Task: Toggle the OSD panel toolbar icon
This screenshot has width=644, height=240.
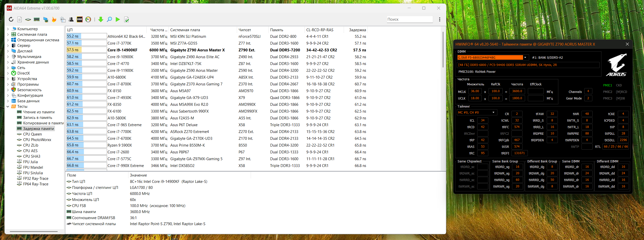Action: point(80,19)
